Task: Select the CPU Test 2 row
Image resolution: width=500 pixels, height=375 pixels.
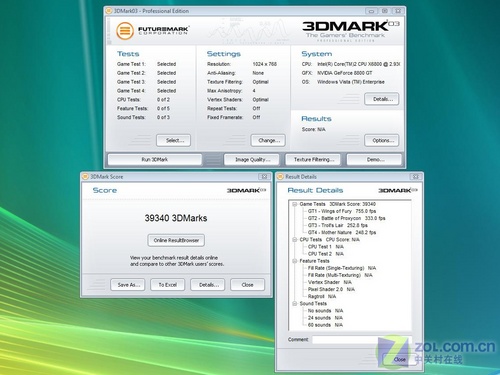Action: pyautogui.click(x=325, y=254)
